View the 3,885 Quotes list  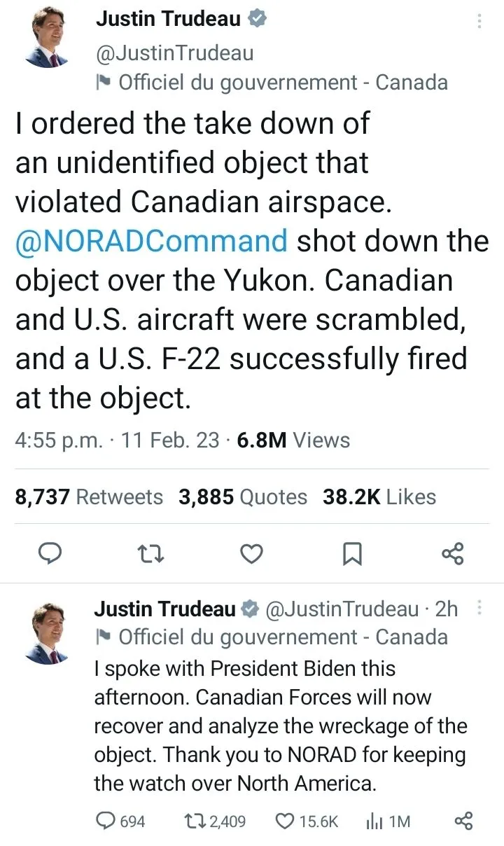(x=243, y=497)
